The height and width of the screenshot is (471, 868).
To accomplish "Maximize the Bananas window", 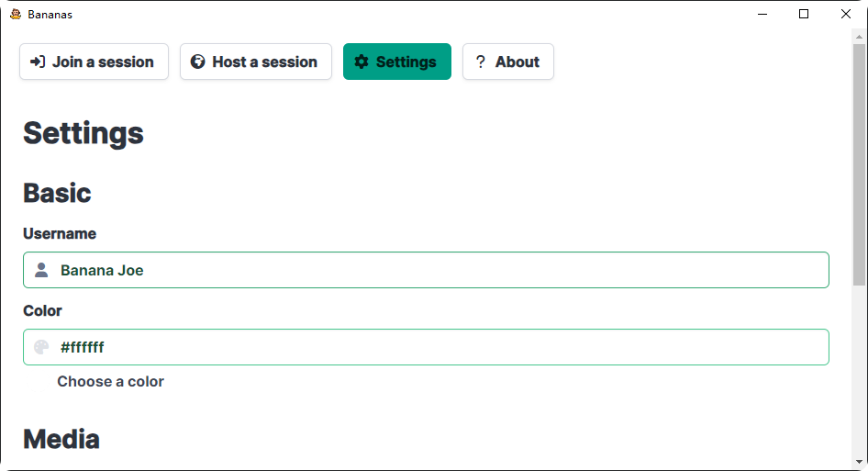I will tap(804, 14).
